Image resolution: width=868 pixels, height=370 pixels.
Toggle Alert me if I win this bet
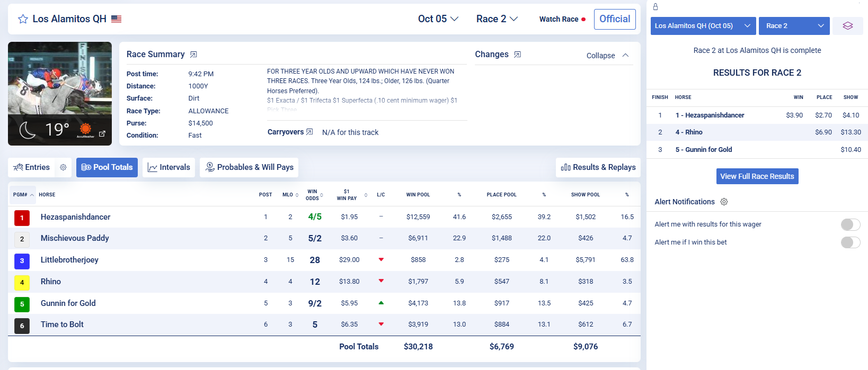(x=850, y=242)
